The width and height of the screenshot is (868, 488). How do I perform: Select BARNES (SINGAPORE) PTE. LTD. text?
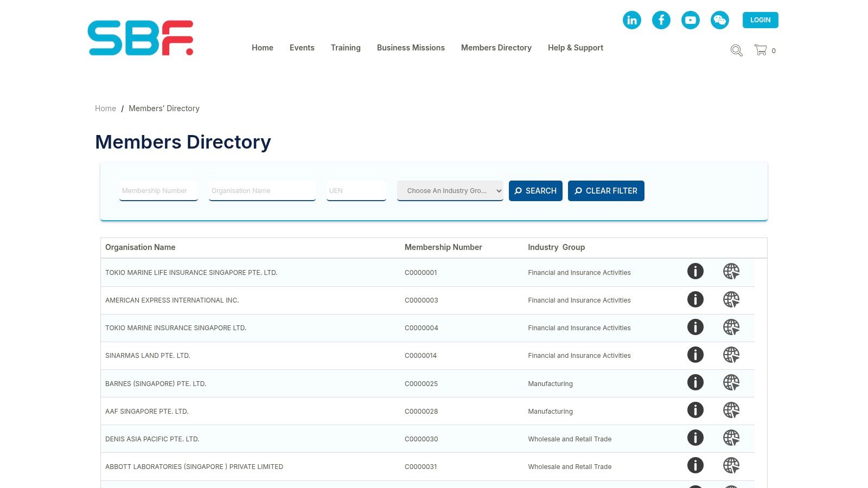(x=156, y=384)
